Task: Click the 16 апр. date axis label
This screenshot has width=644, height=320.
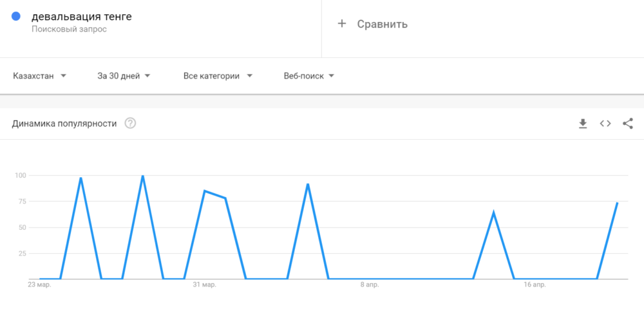Action: pyautogui.click(x=535, y=284)
